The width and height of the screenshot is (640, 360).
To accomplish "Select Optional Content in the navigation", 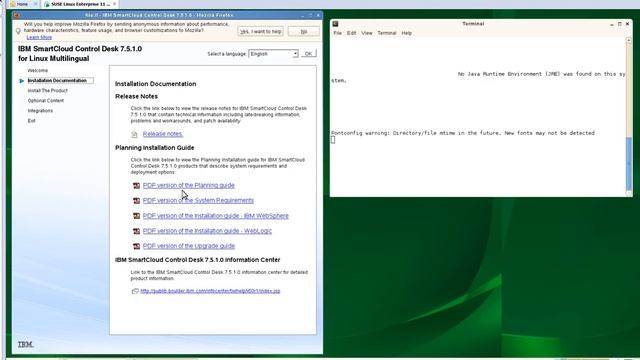I will [x=46, y=101].
